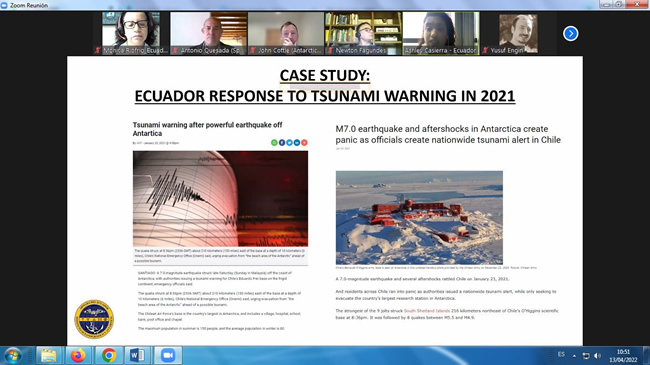Click the Zoom icon in the title bar
Screen dimensions: 650x365
point(4,5)
